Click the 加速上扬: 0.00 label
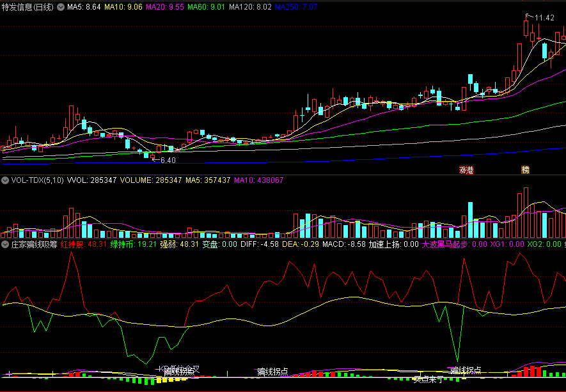 tap(393, 244)
